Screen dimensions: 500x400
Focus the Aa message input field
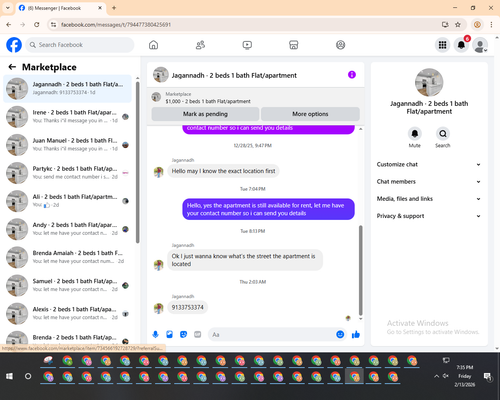point(272,334)
